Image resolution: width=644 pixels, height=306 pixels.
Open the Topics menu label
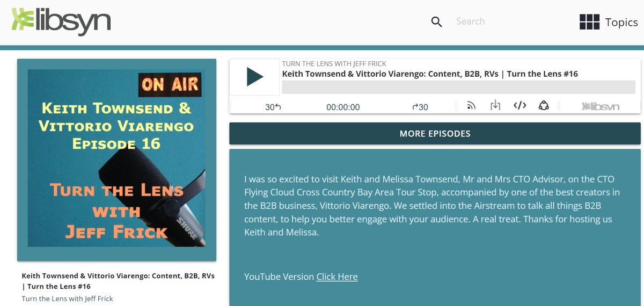click(621, 22)
